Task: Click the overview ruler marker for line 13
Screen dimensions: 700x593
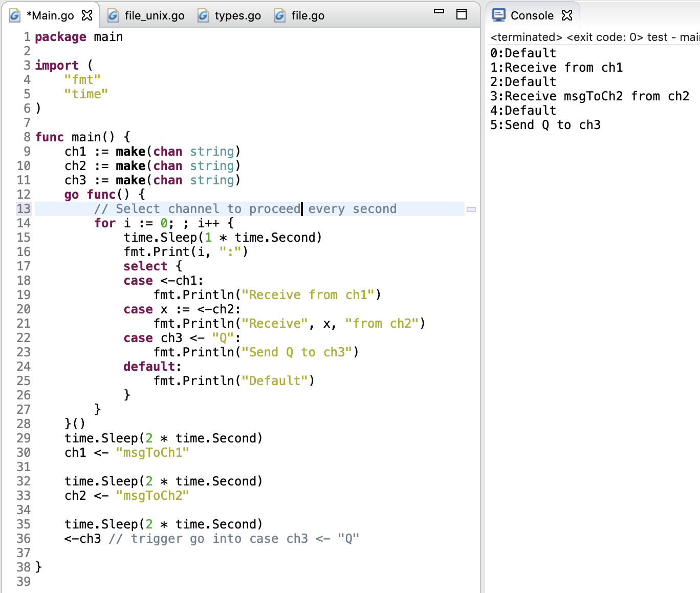Action: pyautogui.click(x=471, y=209)
